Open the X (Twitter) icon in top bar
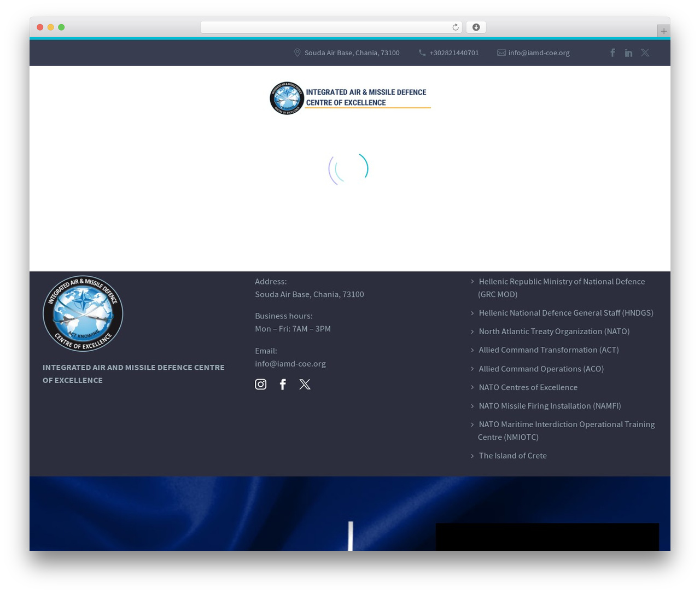The image size is (700, 593). [645, 53]
